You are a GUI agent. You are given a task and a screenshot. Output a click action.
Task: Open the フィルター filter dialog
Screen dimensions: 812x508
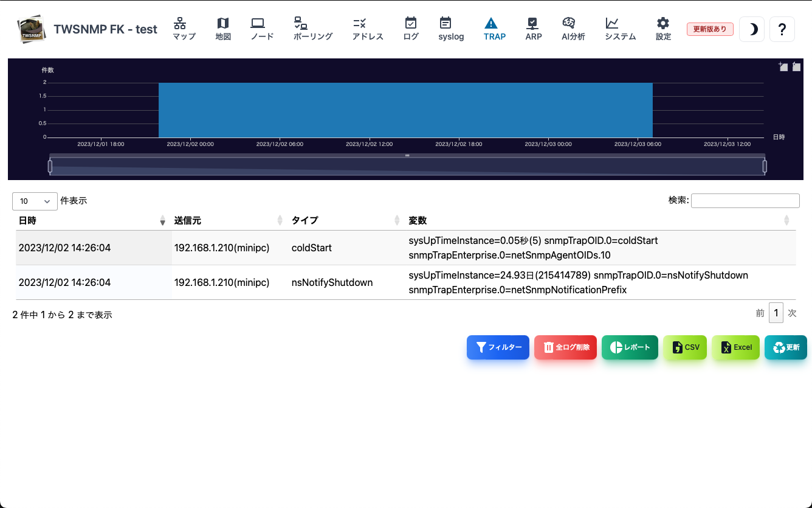(x=498, y=347)
